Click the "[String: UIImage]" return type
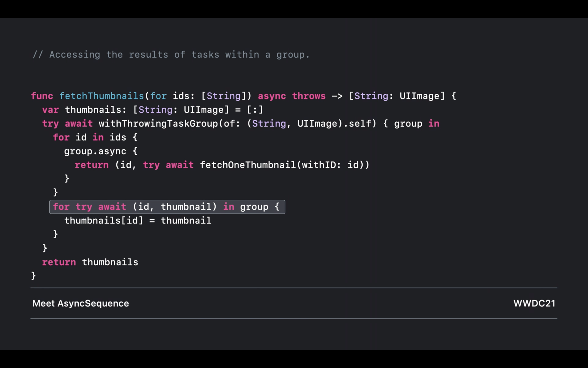The image size is (588, 368). 397,96
